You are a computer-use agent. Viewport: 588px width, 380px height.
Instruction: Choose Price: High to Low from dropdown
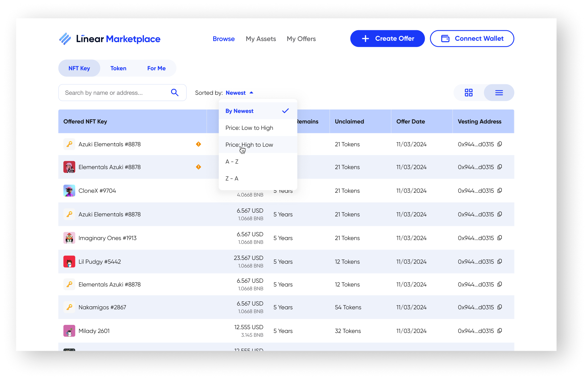[249, 145]
